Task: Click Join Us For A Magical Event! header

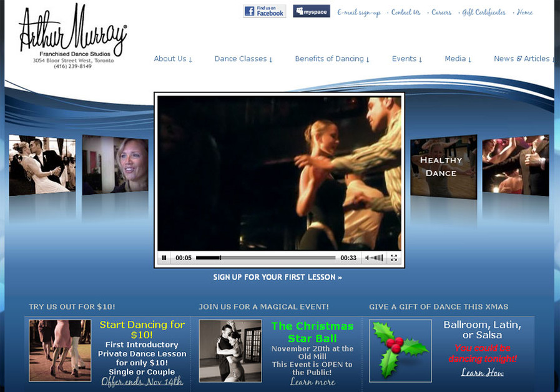Action: [263, 306]
